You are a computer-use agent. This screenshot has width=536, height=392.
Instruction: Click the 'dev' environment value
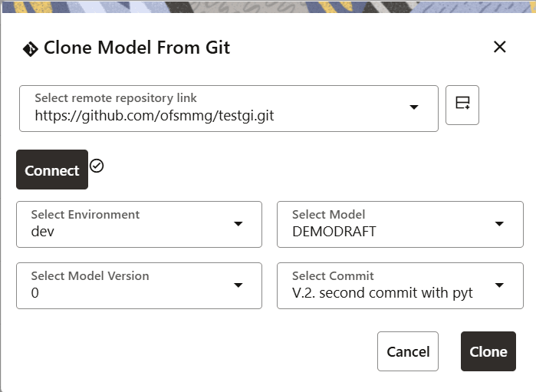(x=43, y=231)
